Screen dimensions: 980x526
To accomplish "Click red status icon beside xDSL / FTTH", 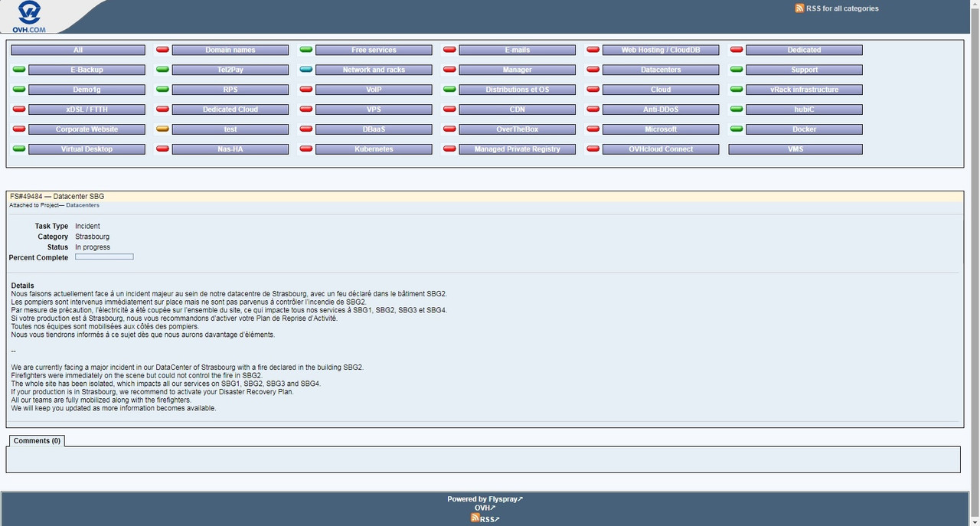I will [19, 109].
